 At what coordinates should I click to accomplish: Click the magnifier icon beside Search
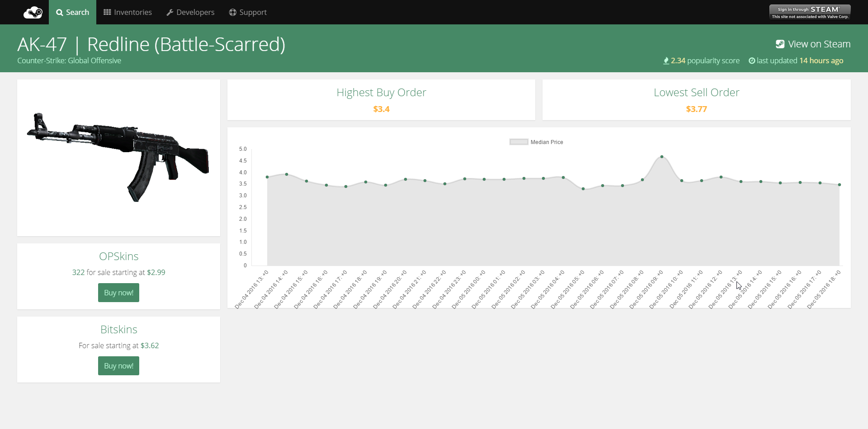(x=59, y=13)
